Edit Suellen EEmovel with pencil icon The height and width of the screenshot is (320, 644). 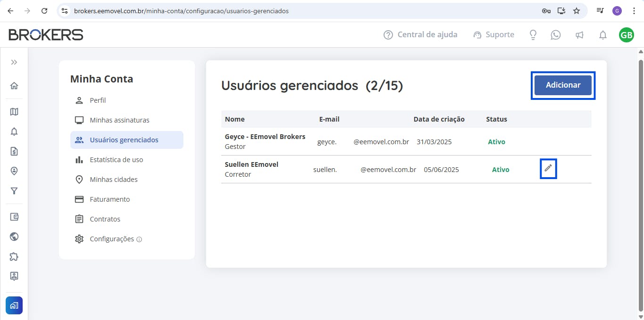[548, 168]
